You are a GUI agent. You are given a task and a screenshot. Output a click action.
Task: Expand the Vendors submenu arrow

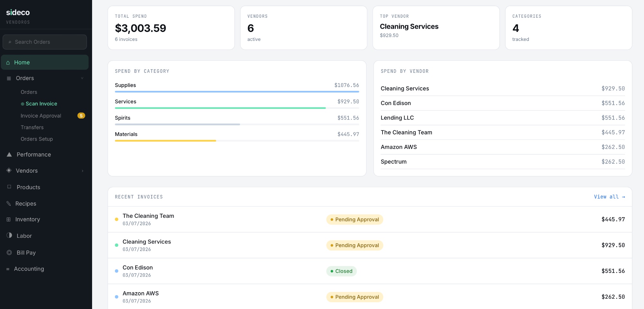(x=82, y=171)
